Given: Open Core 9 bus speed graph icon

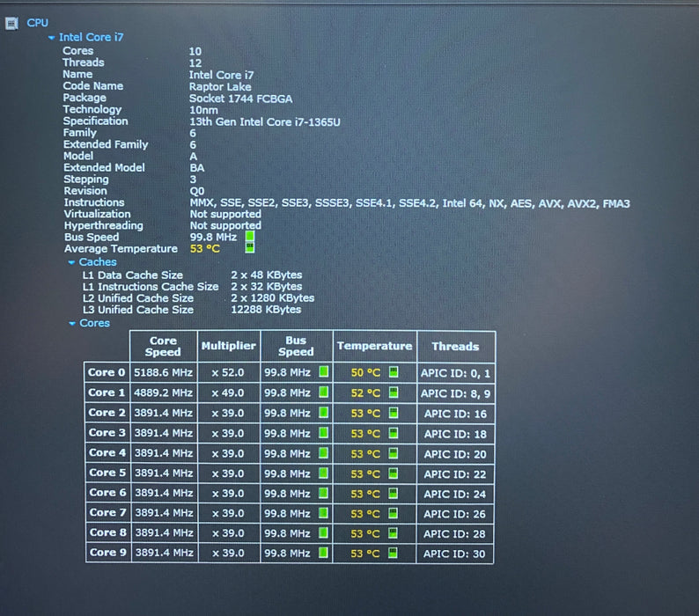Looking at the screenshot, I should coord(324,553).
